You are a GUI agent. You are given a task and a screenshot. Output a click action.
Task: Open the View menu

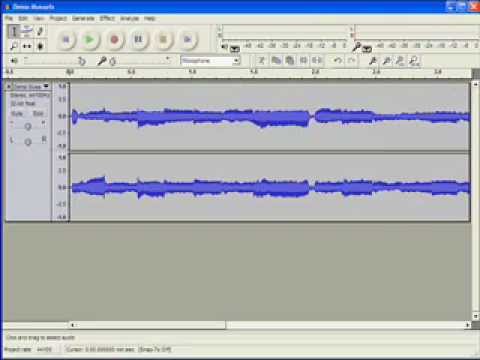pyautogui.click(x=38, y=18)
